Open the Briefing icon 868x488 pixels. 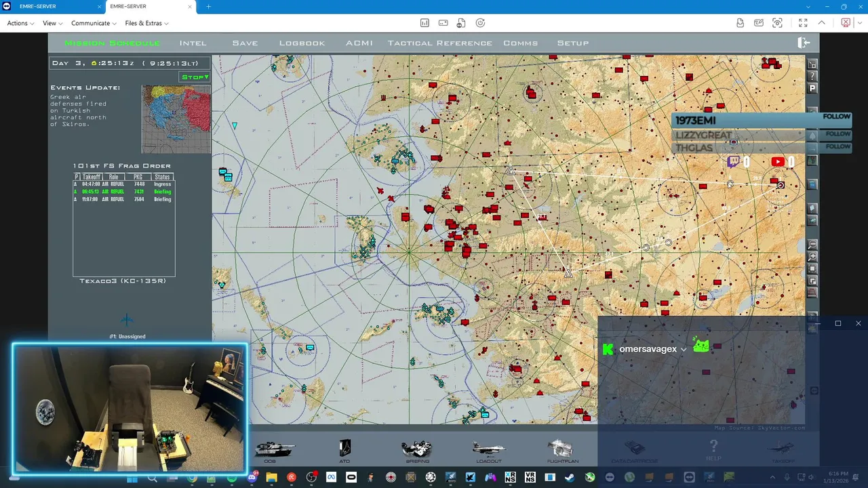click(417, 449)
